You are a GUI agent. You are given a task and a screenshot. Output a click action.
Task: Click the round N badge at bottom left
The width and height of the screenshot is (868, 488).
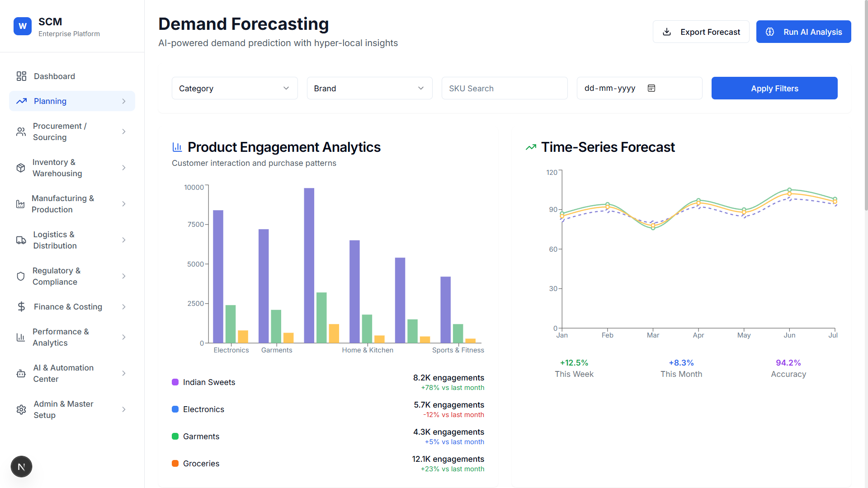pos(21,467)
